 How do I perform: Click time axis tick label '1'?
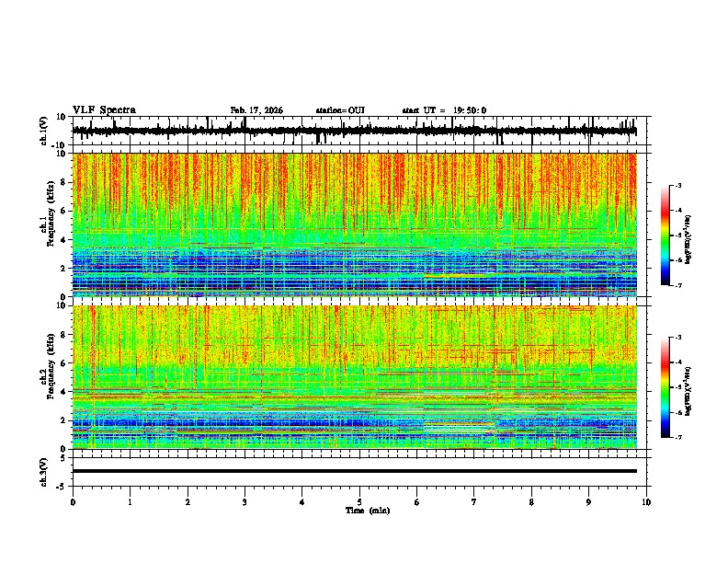coord(130,502)
